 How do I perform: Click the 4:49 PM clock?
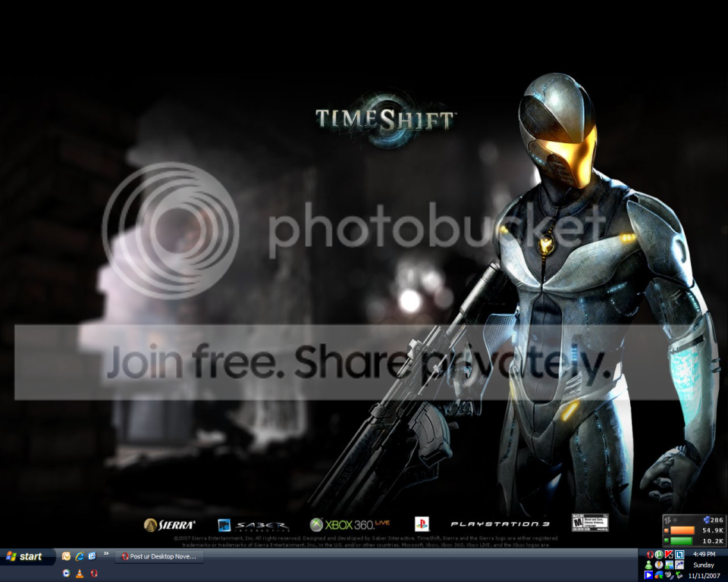click(x=704, y=554)
